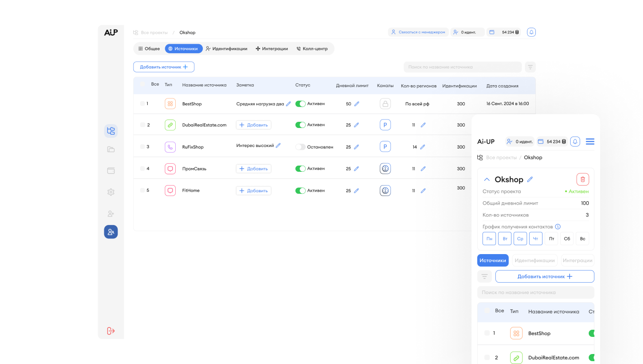Screen dimensions: 643x364
Task: Click the pencil icon next to Okshop title
Action: tap(530, 179)
